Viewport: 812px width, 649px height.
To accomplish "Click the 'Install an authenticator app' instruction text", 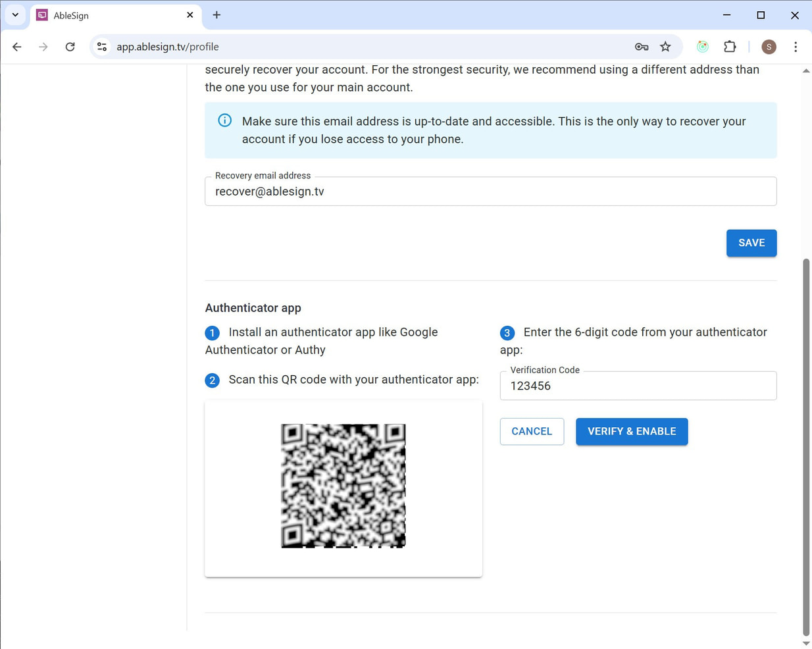I will [x=321, y=341].
